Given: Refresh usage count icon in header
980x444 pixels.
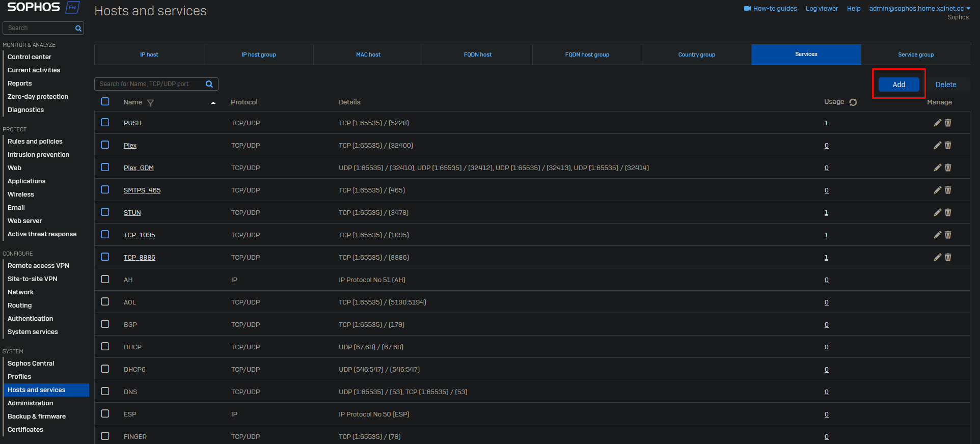Looking at the screenshot, I should pyautogui.click(x=853, y=102).
